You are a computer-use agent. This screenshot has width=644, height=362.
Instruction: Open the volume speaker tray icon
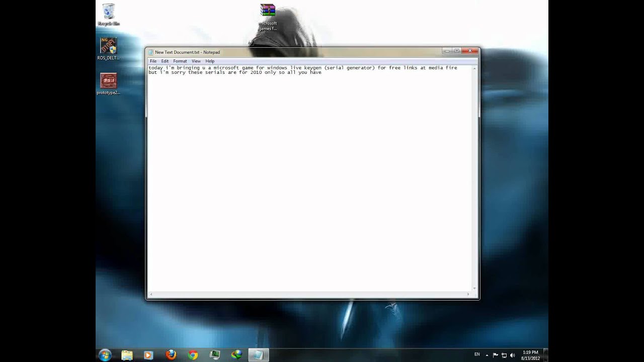point(512,355)
